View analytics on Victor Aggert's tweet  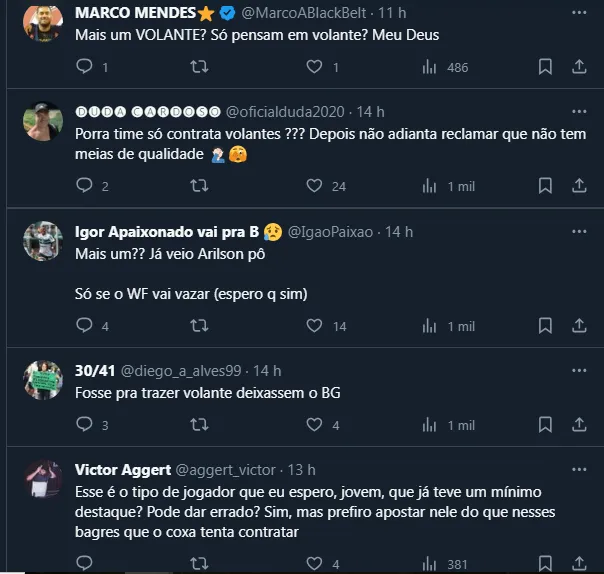click(x=431, y=564)
